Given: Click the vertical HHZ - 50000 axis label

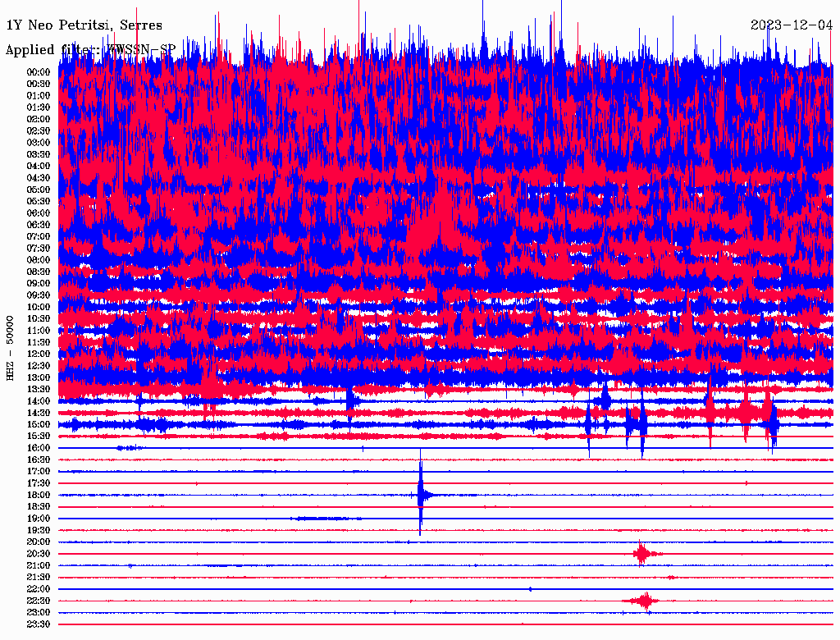Looking at the screenshot, I should [x=10, y=348].
